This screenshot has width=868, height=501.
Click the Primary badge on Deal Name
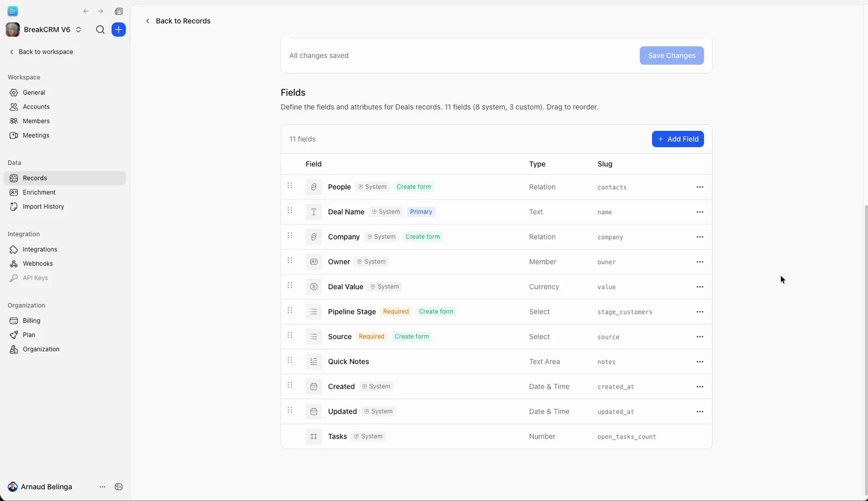pos(421,212)
